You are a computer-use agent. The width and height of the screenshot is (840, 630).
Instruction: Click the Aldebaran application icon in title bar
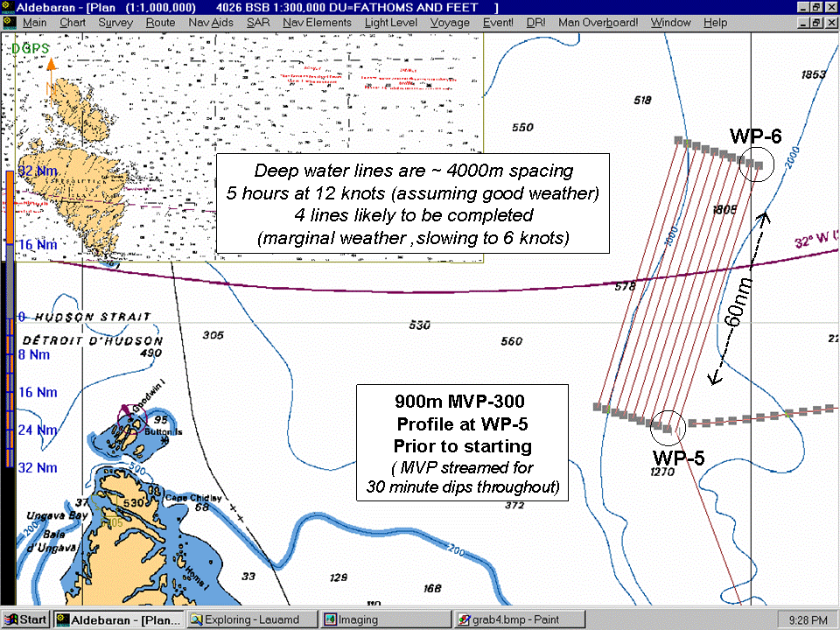click(9, 7)
